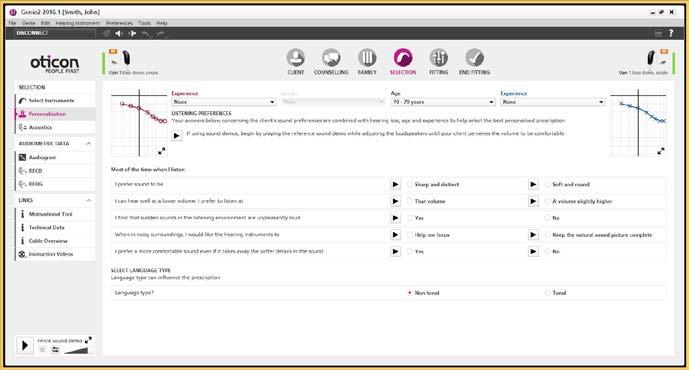Open the End Fitting step icon
The height and width of the screenshot is (370, 689).
click(x=475, y=58)
